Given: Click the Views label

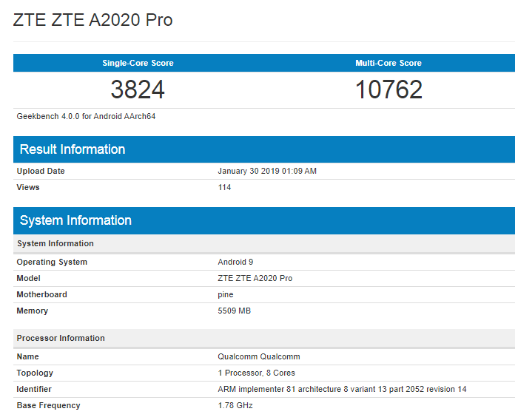Looking at the screenshot, I should (x=28, y=187).
